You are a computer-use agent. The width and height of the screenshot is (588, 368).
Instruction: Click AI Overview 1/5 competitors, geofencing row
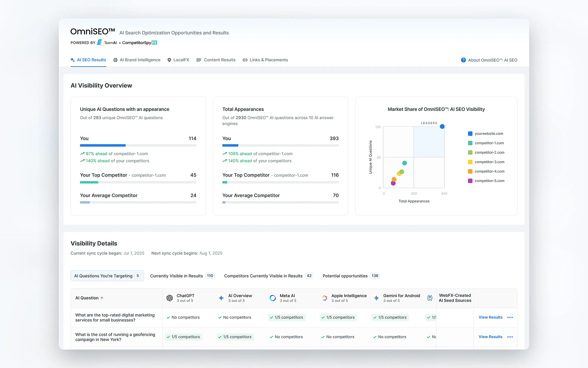point(235,337)
